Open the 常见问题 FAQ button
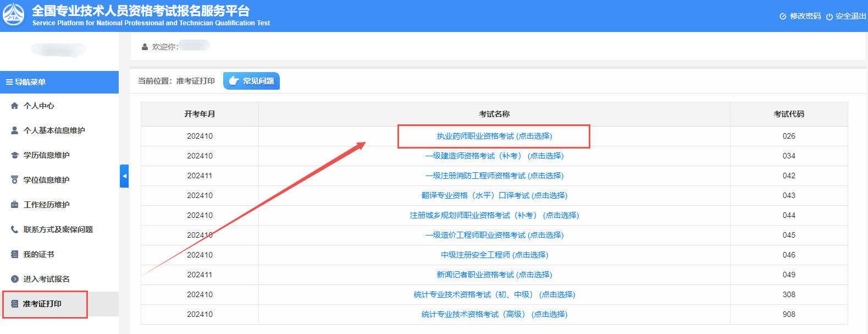This screenshot has height=334, width=868. click(x=252, y=81)
